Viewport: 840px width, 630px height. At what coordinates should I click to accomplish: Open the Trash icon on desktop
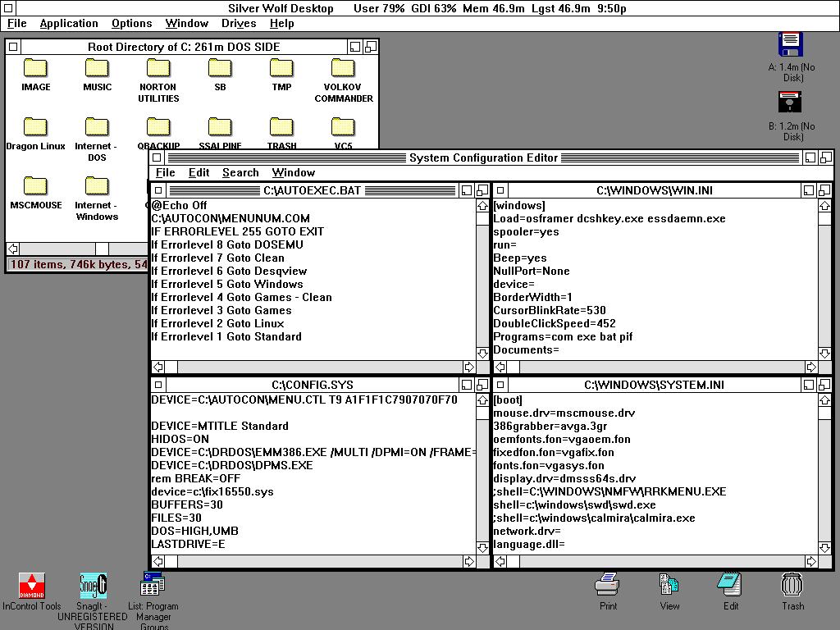click(x=792, y=585)
